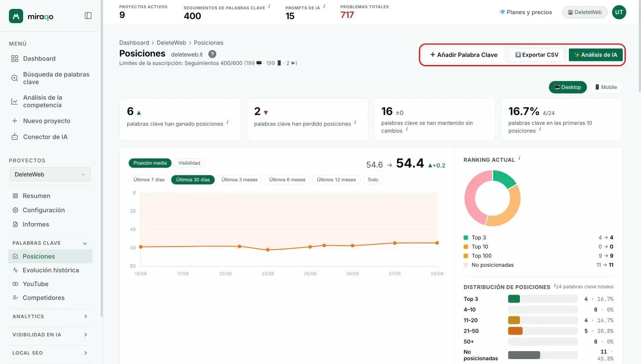Select the Visibilidad chart metric
Viewport: 641px width, 364px height.
[x=189, y=163]
